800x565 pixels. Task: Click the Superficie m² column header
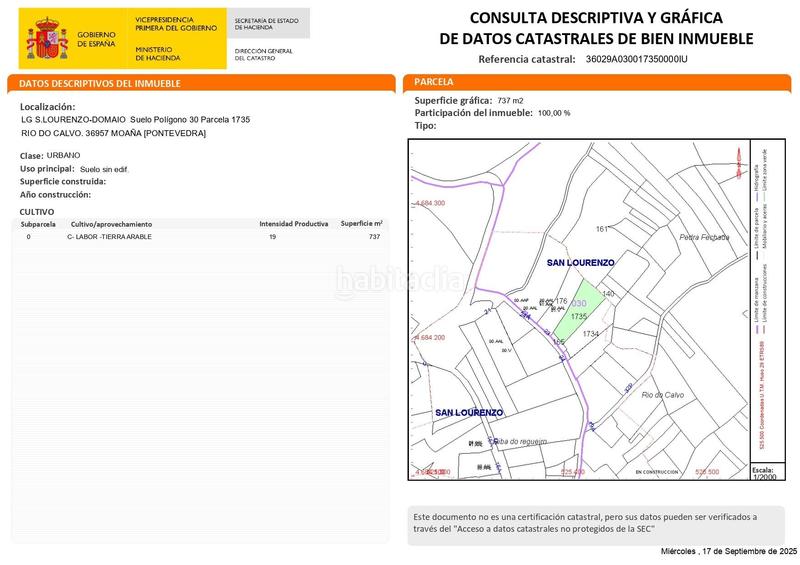tap(361, 224)
